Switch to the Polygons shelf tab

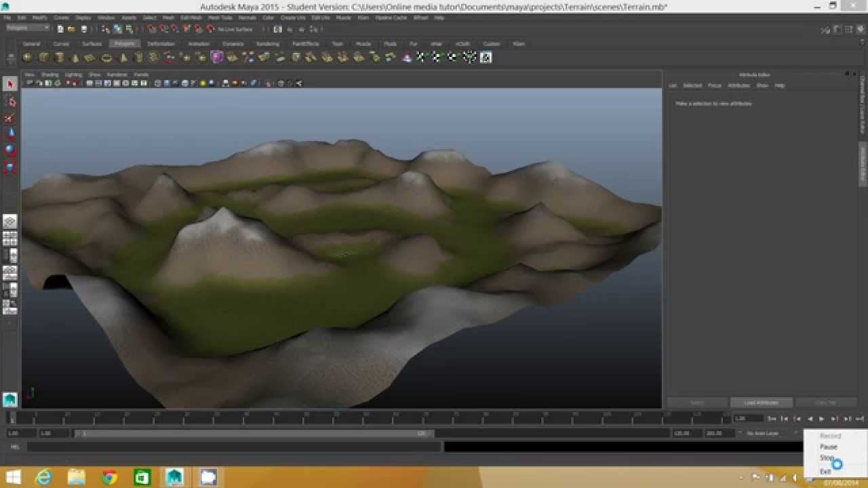click(x=124, y=43)
